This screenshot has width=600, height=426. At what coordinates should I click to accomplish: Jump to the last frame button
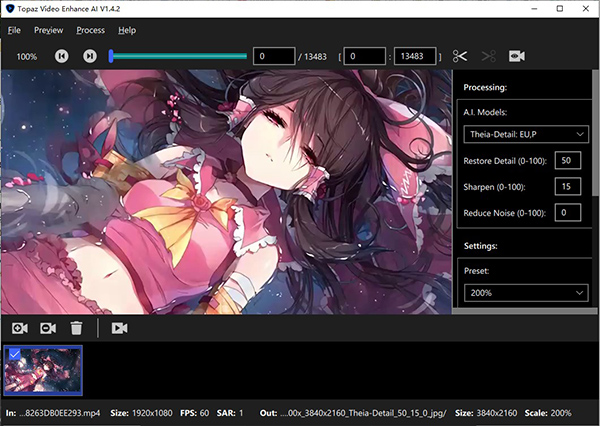[90, 56]
